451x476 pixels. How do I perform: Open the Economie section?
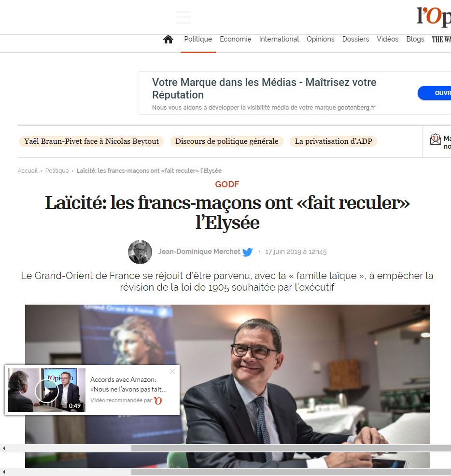tap(235, 39)
